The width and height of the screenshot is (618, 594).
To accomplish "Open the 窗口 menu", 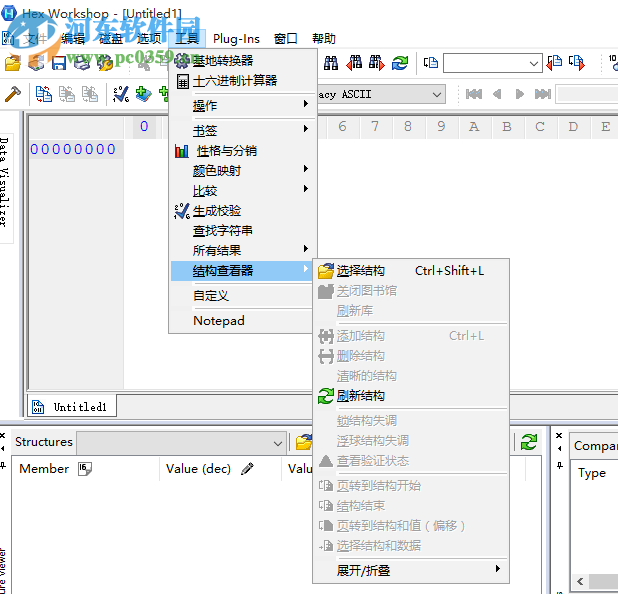I will [286, 39].
